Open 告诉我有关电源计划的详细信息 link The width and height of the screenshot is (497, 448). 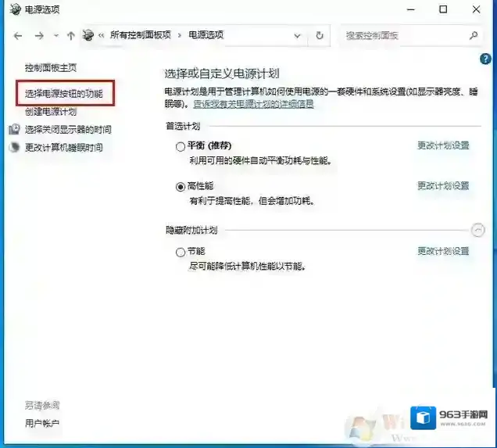pyautogui.click(x=253, y=104)
